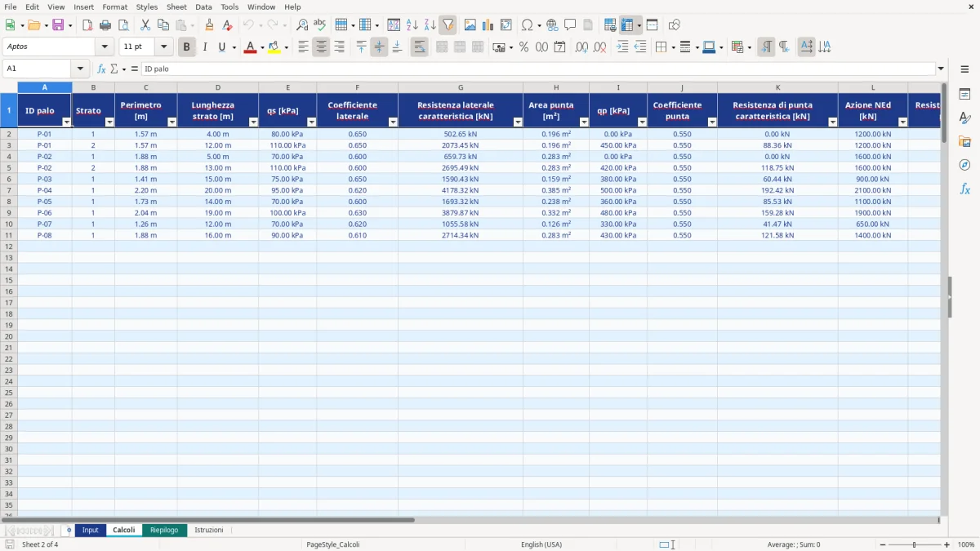Open the Data menu
This screenshot has width=980, height=551.
pyautogui.click(x=203, y=7)
